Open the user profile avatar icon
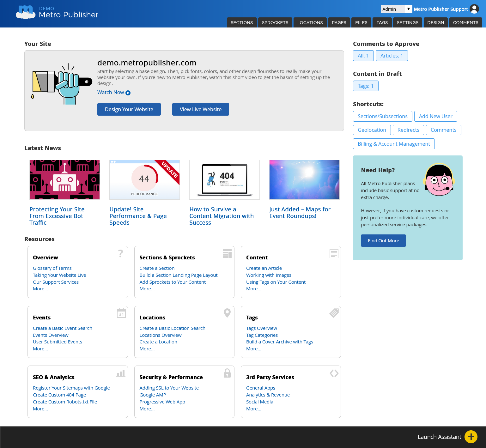 click(474, 9)
